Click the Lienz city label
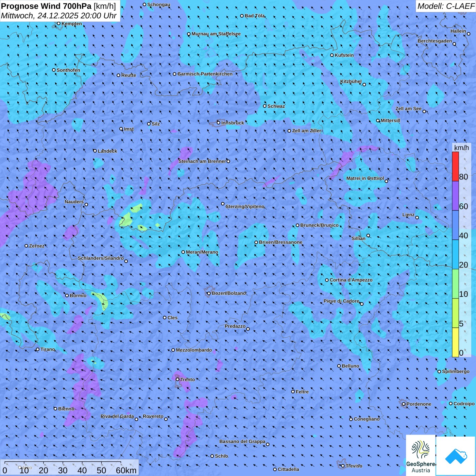This screenshot has width=476, height=476. tap(408, 215)
